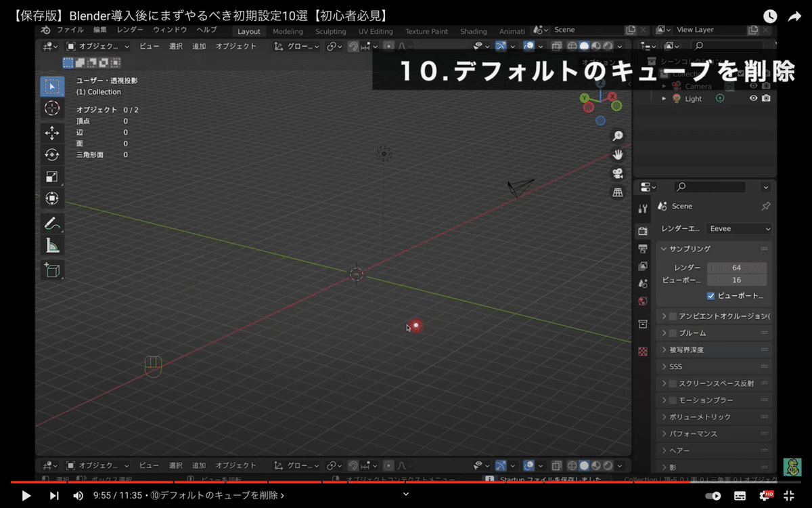The width and height of the screenshot is (812, 508).
Task: Open the 追加 menu in top header
Action: pos(199,47)
